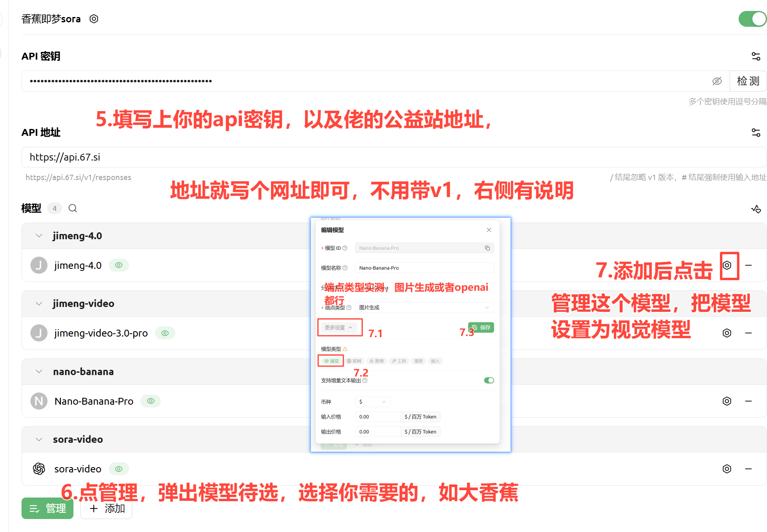Collapse the jimeng-video group

(39, 303)
